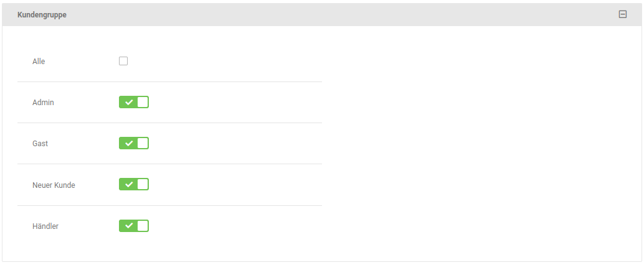Select the Admin label text
Viewport: 644px width, 265px height.
pos(43,102)
